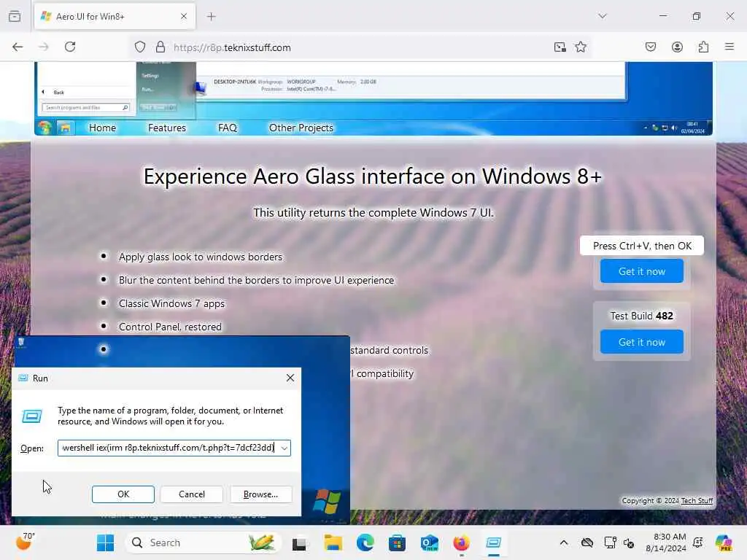
Task: Open tracking protection shield icon
Action: (x=139, y=47)
